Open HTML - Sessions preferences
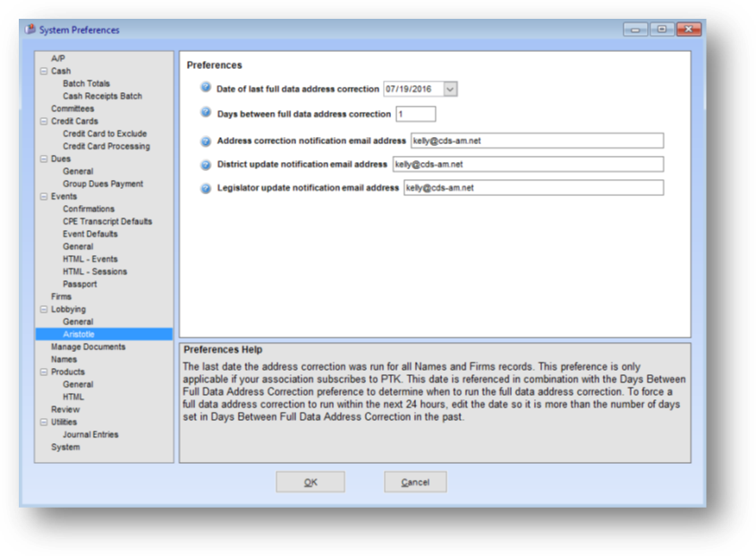Screen dimensions: 756x556 click(x=95, y=271)
